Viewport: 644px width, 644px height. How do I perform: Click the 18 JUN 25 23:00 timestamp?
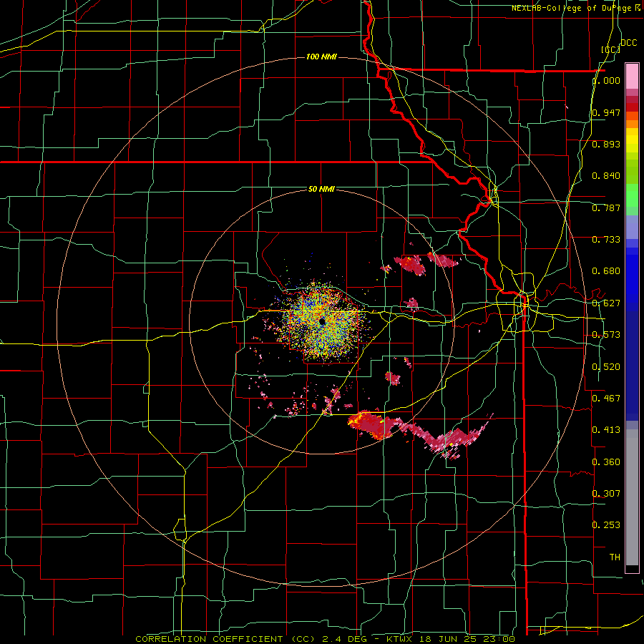pyautogui.click(x=467, y=639)
